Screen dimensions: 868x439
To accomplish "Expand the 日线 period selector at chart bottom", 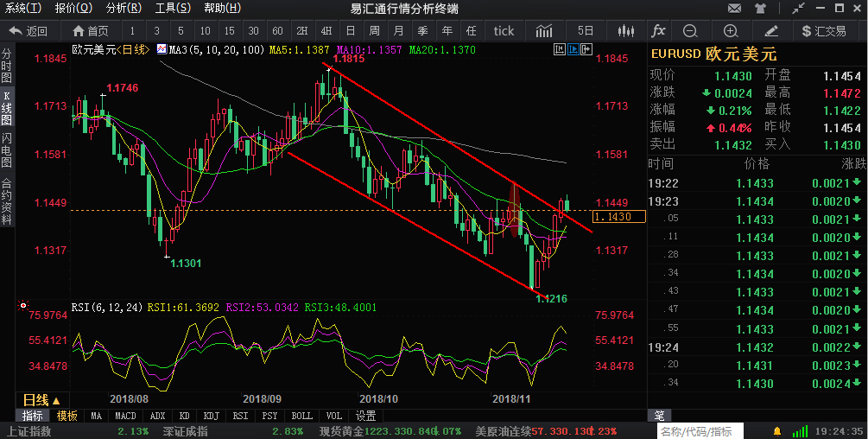I will (41, 400).
